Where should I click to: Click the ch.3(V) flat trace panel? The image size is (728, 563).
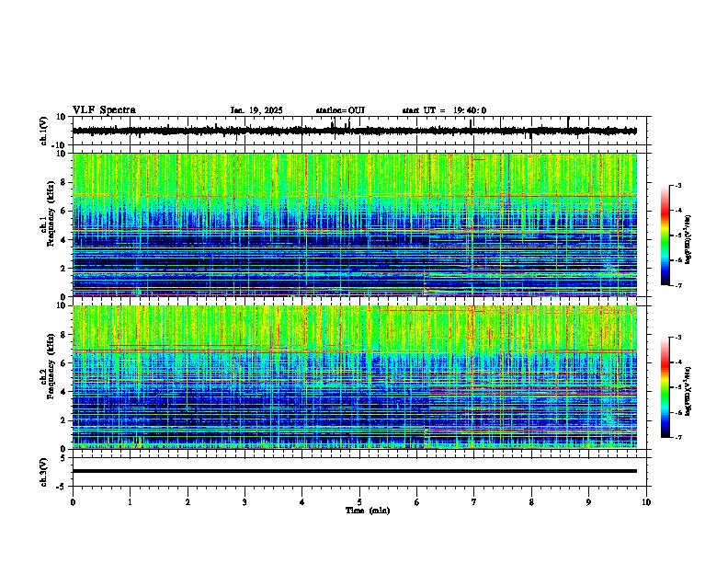pyautogui.click(x=361, y=472)
